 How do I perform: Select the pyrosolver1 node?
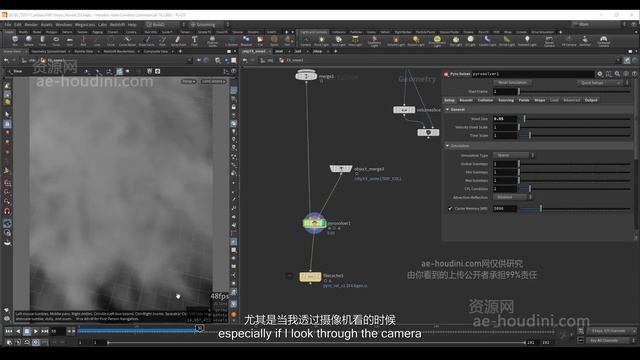click(x=314, y=223)
